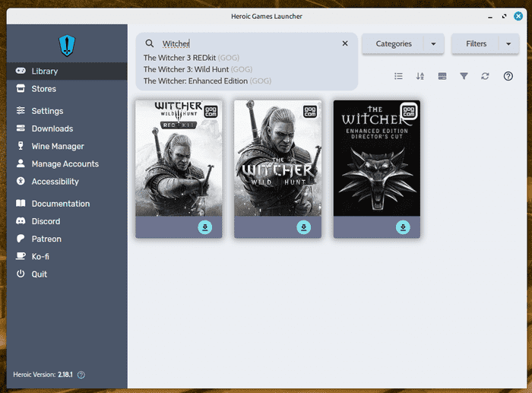
Task: Click GOG badge on Wild Hunt card
Action: [x=310, y=111]
